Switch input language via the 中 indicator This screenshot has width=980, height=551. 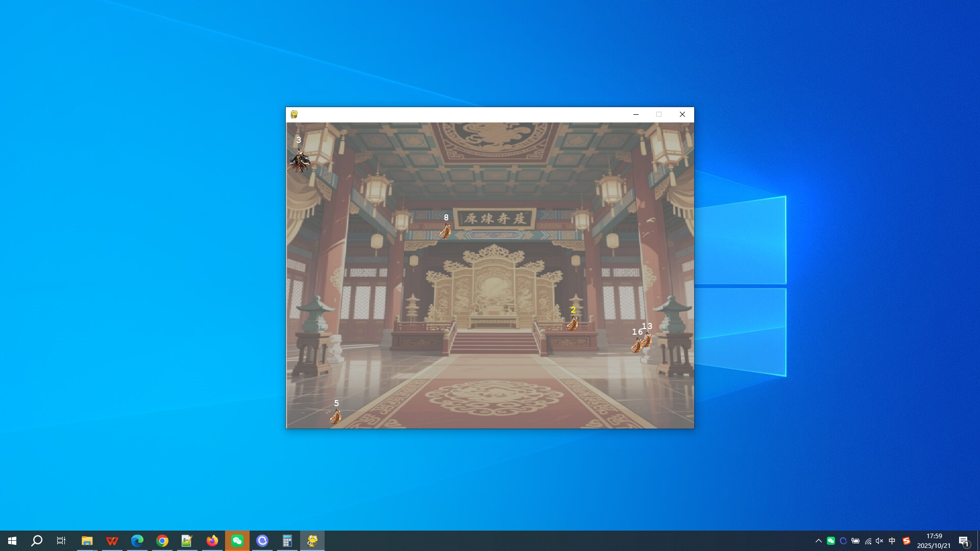(892, 541)
